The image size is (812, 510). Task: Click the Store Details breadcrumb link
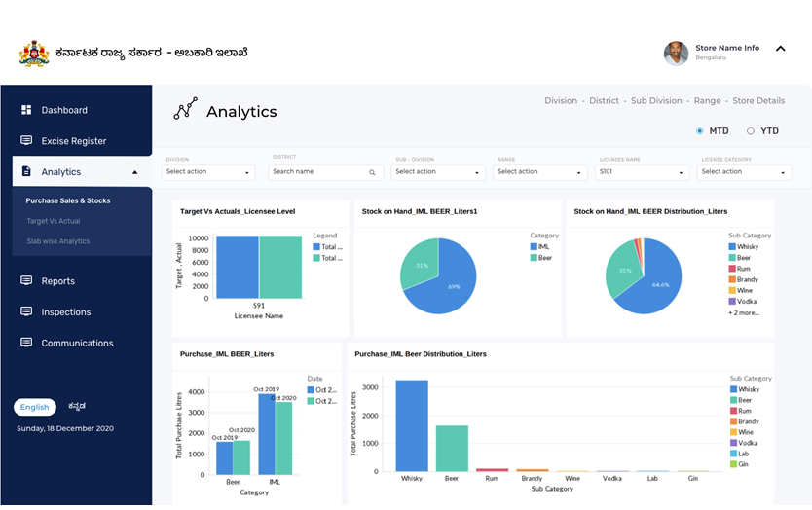tap(758, 101)
